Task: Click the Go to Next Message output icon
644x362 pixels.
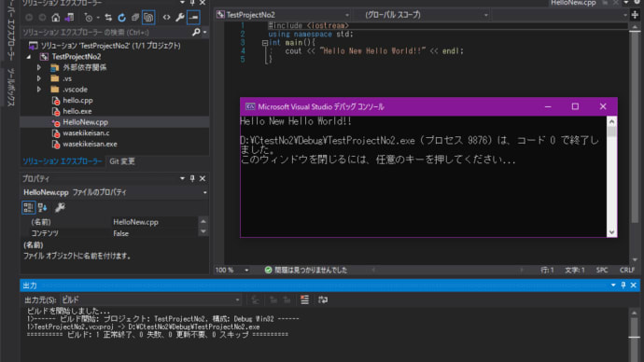Action: [x=287, y=300]
